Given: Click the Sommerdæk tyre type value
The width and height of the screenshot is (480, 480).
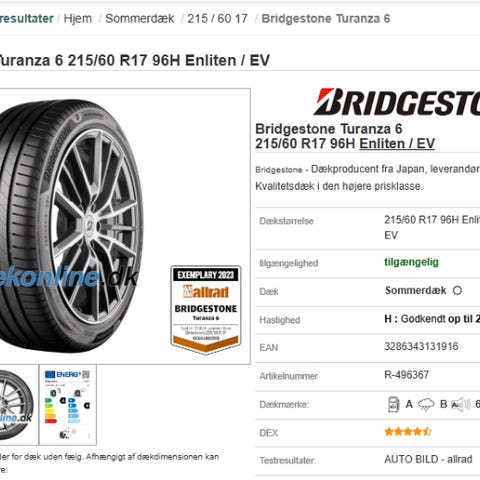Looking at the screenshot, I should pos(415,290).
